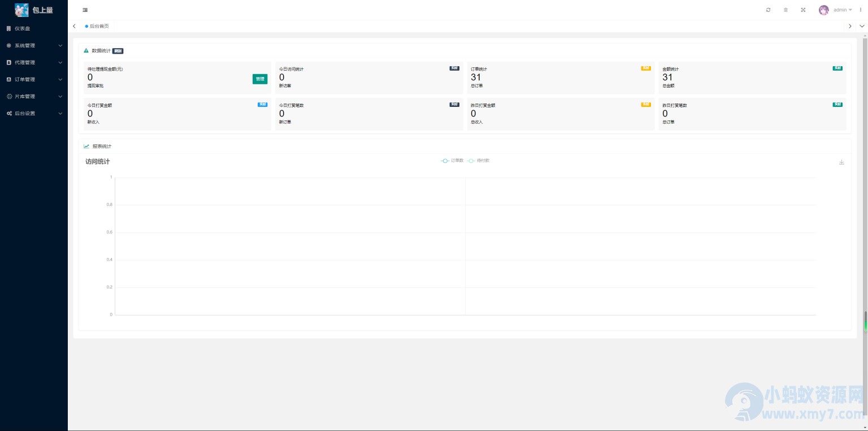The width and height of the screenshot is (868, 431).
Task: Click the orange badge on 昨日打赏金额 card
Action: 646,104
